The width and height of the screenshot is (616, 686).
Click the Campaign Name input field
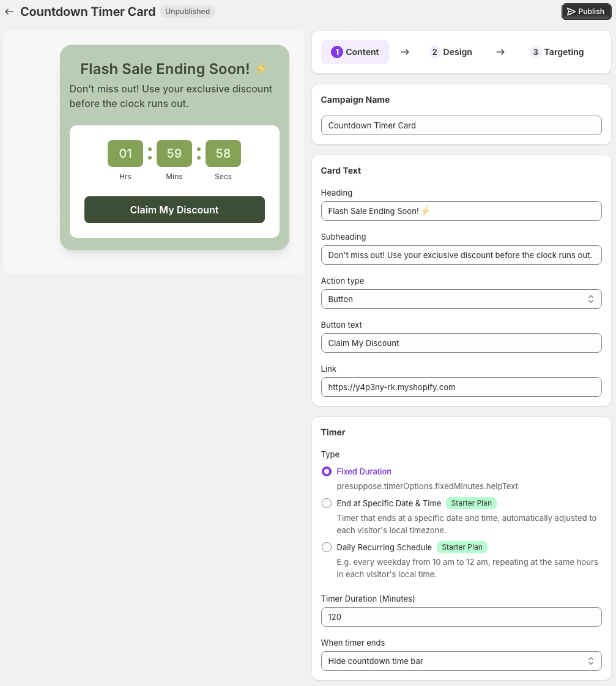(x=461, y=125)
